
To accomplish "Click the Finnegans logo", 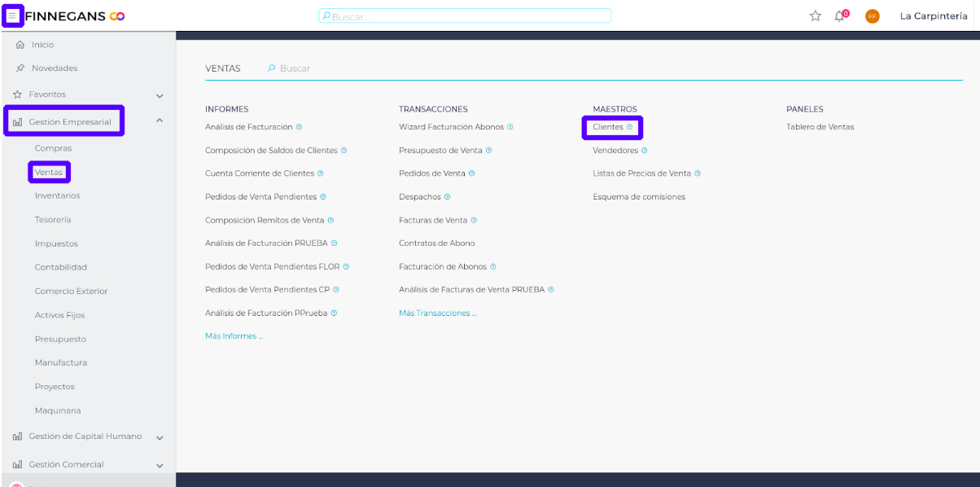I will coord(75,16).
